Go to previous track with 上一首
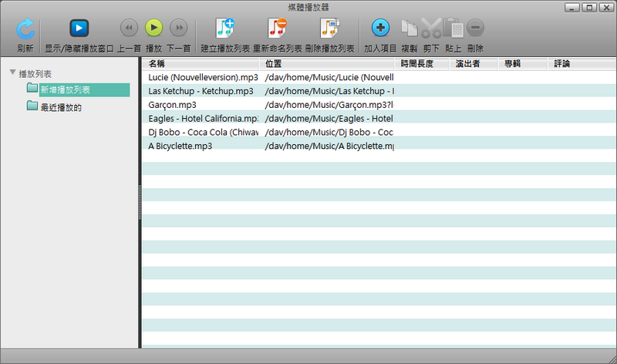The height and width of the screenshot is (364, 617). [129, 29]
